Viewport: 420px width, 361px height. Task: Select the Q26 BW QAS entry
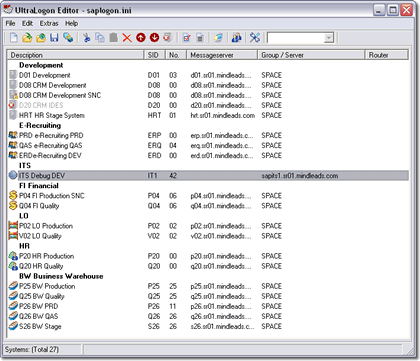tap(38, 316)
